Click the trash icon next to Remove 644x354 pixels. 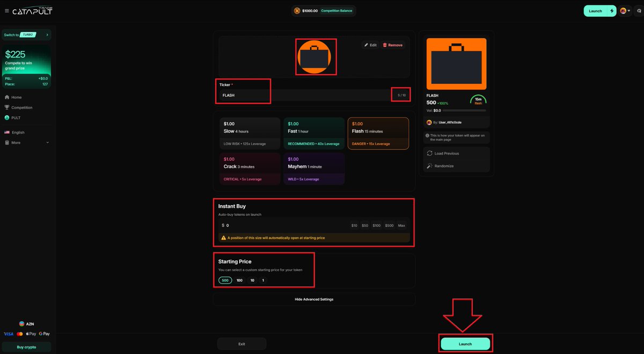tap(385, 45)
